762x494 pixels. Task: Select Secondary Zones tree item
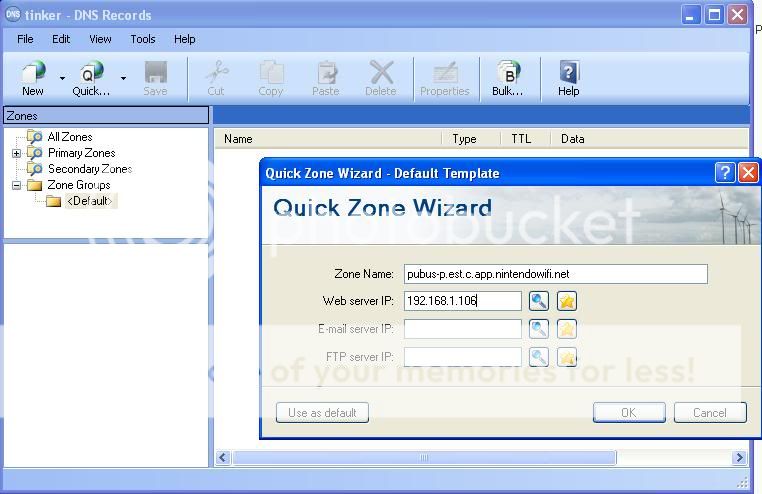pyautogui.click(x=90, y=169)
